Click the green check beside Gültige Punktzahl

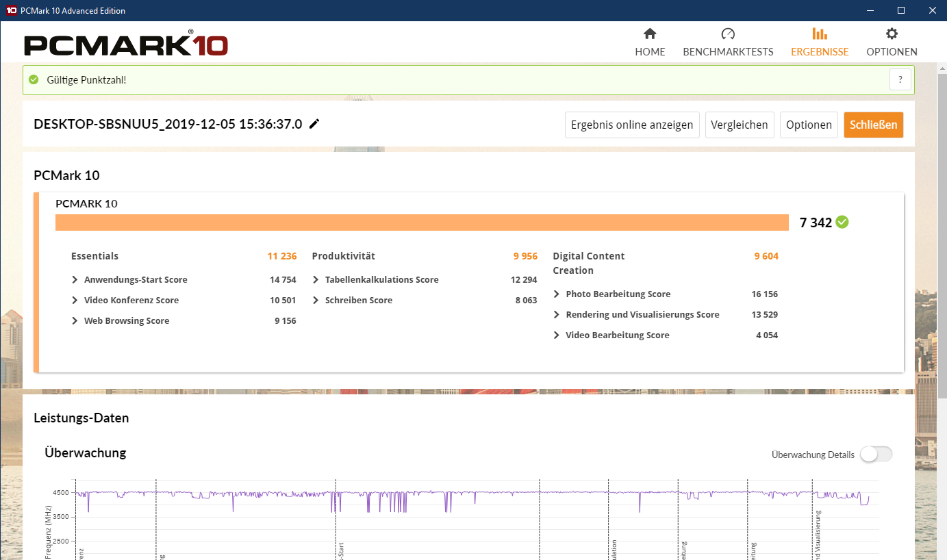[34, 80]
